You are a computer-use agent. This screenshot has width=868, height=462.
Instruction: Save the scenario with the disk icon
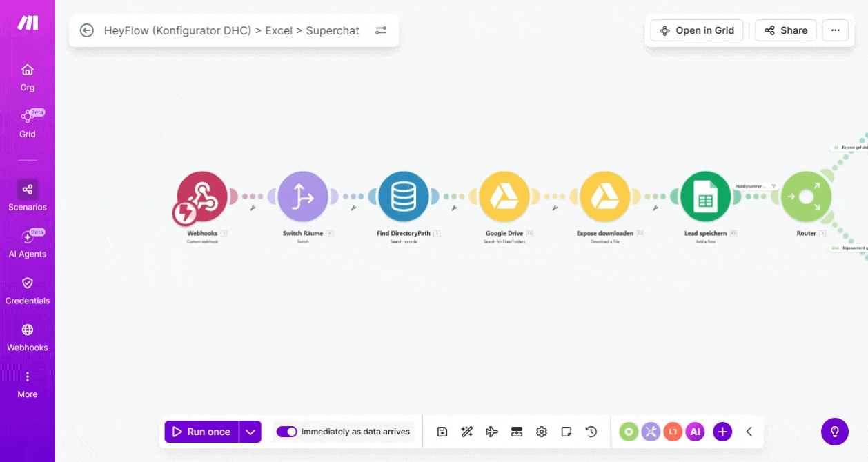443,432
